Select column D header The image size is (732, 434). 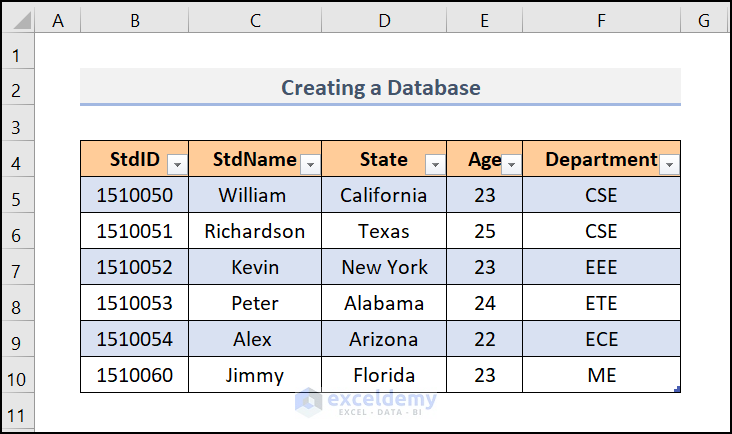click(x=384, y=18)
